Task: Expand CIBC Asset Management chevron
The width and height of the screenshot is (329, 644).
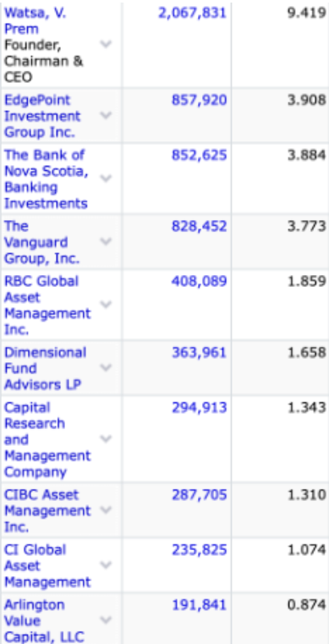Action: coord(106,510)
